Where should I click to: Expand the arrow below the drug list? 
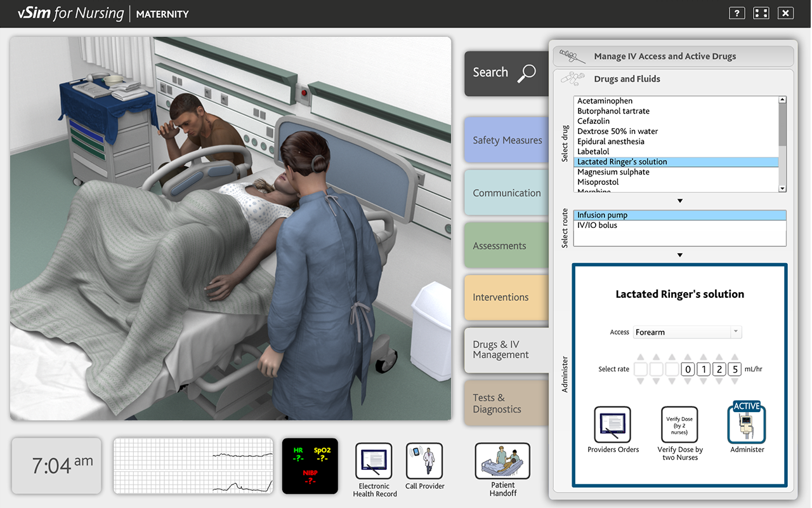click(x=679, y=200)
